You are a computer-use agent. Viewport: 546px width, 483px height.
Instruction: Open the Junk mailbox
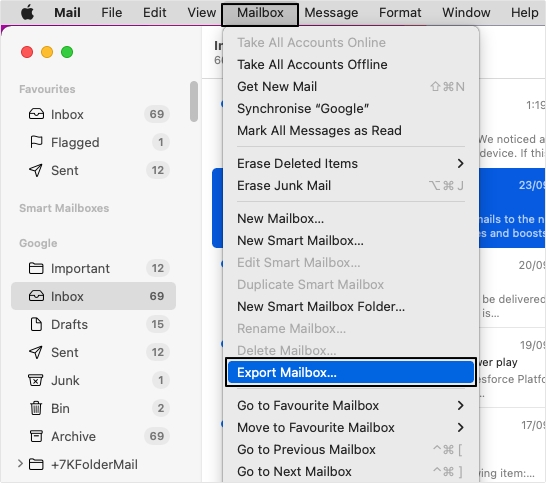point(93,380)
